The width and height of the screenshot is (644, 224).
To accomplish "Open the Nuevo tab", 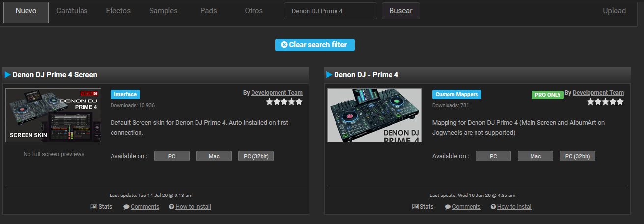I will point(26,11).
